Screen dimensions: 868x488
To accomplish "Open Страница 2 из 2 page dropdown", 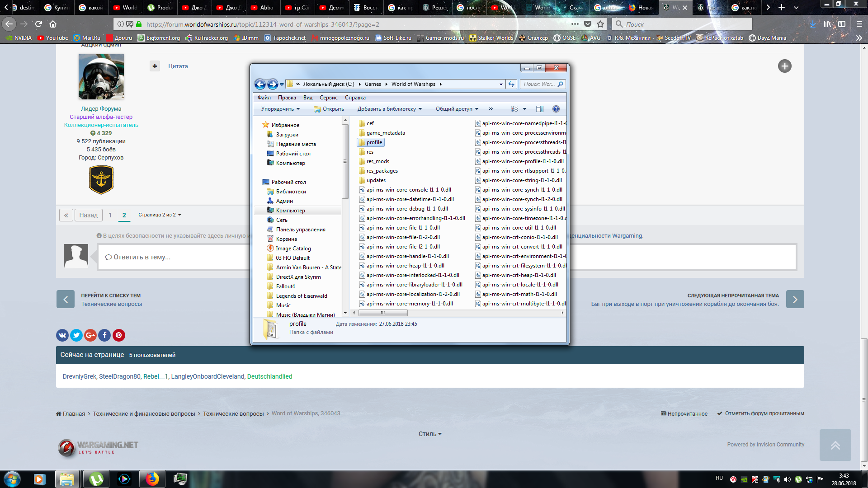I will 160,215.
